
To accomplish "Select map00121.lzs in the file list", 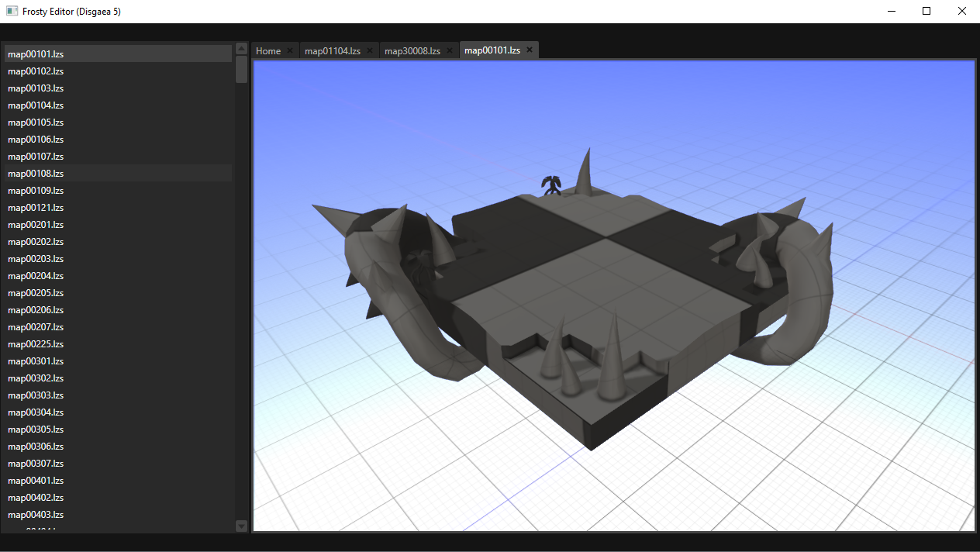I will tap(118, 207).
